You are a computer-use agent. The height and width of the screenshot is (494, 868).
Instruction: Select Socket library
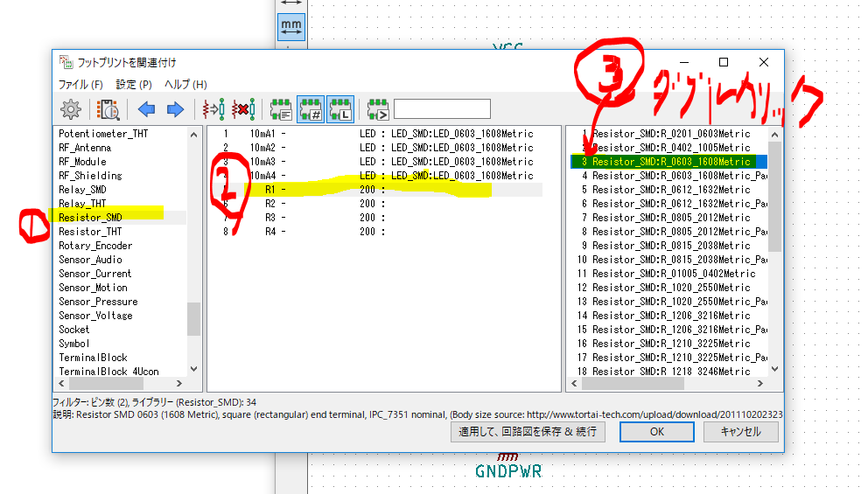coord(74,330)
